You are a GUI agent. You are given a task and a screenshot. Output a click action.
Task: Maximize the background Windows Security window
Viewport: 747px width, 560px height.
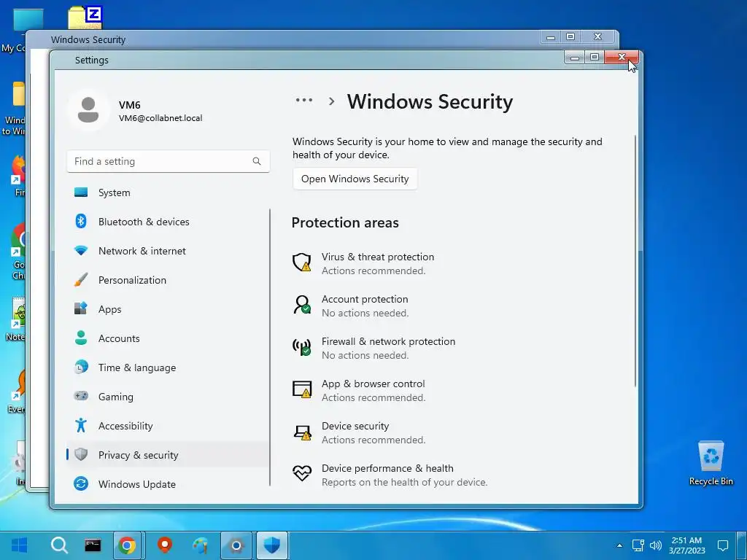[x=570, y=36]
